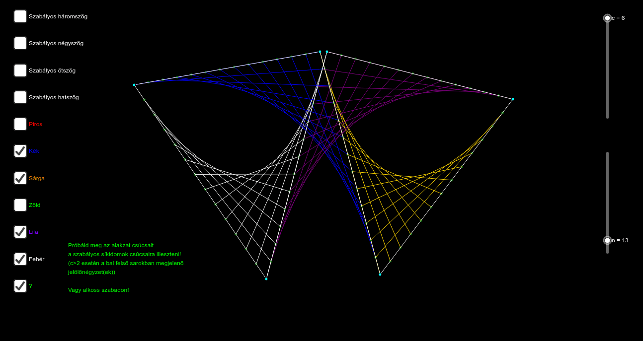Click the text 'jelölőnégyzet(ek))'
644x342 pixels.
pos(91,272)
